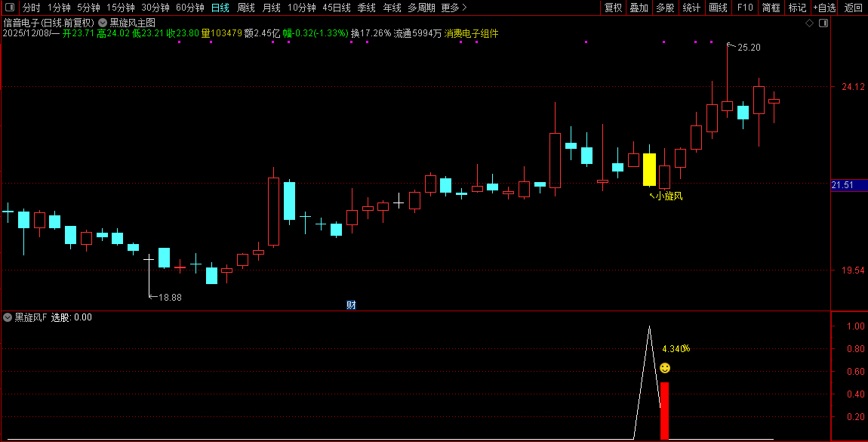
Task: Open the 多周期 multi-period view
Action: pyautogui.click(x=421, y=8)
